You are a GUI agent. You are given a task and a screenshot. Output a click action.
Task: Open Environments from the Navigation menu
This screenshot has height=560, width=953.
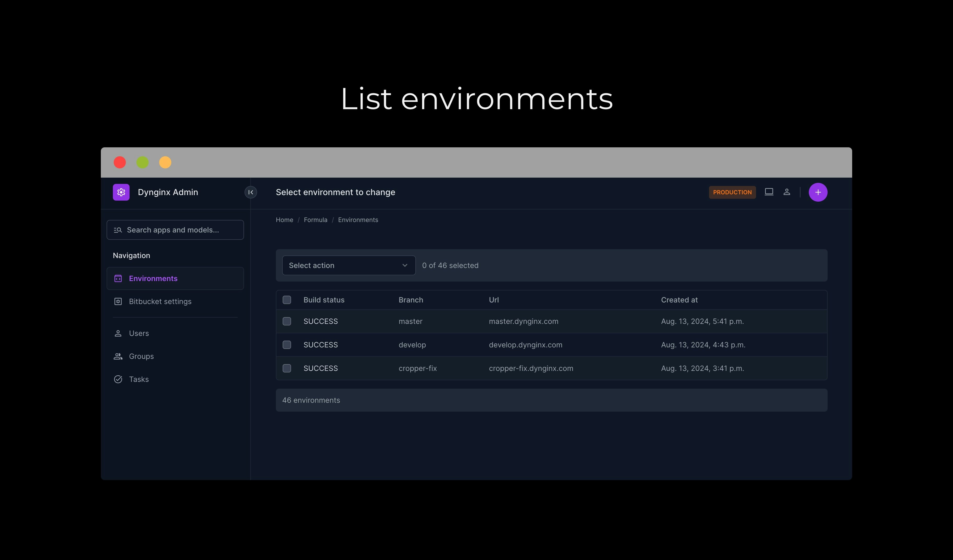coord(153,278)
